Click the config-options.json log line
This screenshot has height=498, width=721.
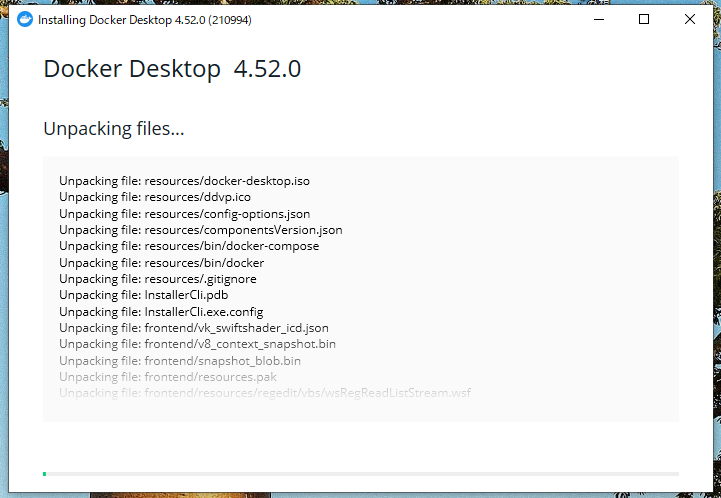click(184, 214)
